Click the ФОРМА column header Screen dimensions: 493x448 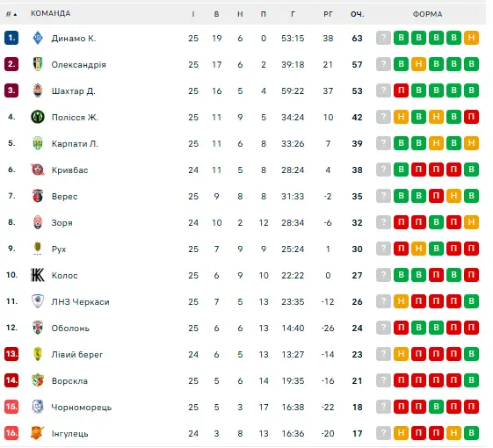tap(427, 14)
